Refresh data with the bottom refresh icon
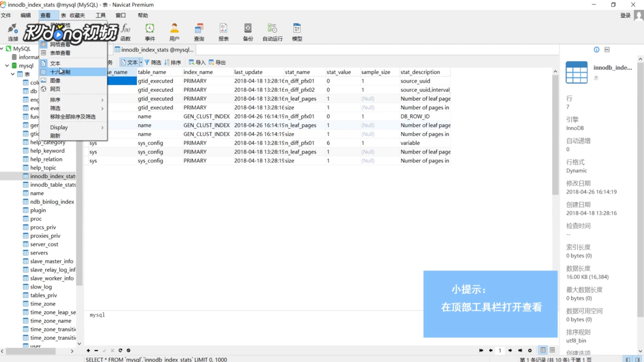This screenshot has width=644, height=362. pos(120,350)
